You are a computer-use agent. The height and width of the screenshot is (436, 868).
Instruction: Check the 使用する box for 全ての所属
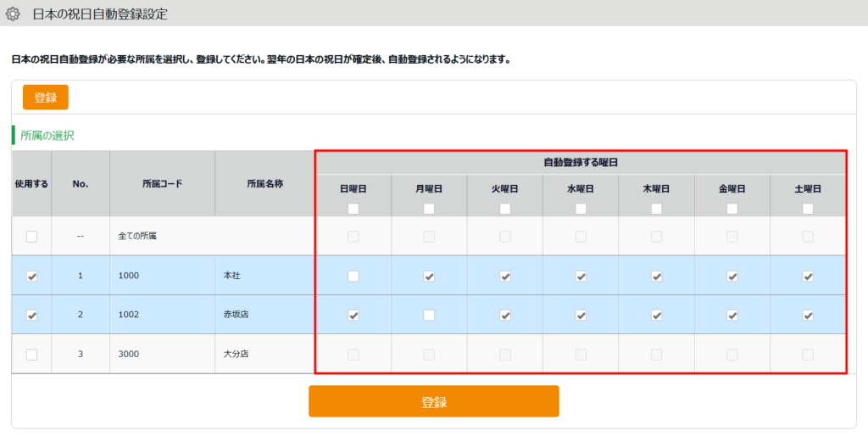coord(31,237)
